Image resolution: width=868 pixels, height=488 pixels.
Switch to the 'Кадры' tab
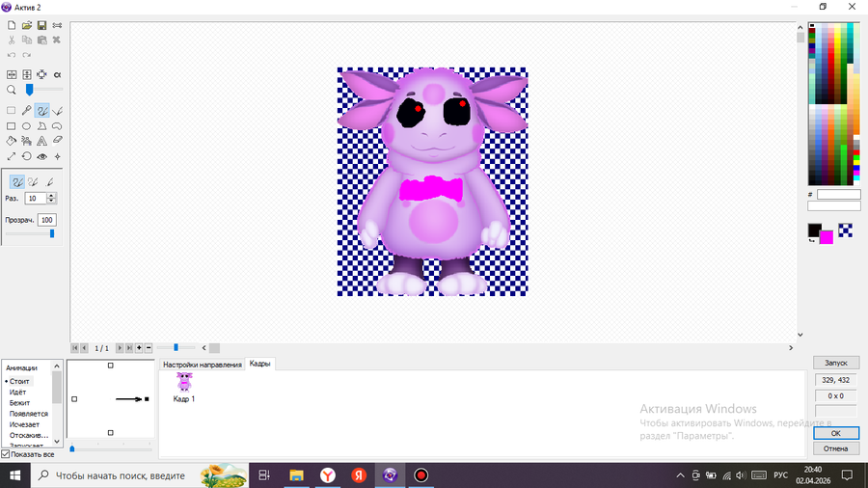pyautogui.click(x=259, y=364)
